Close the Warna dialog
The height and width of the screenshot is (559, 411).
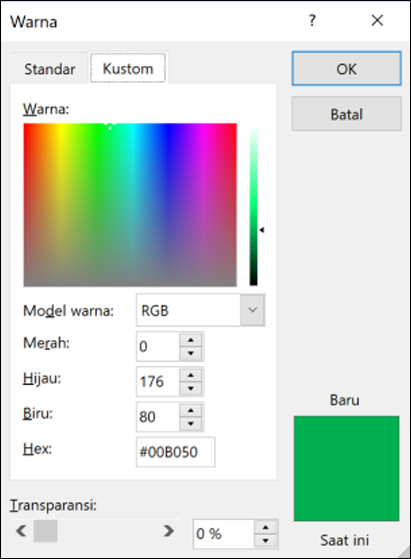(x=377, y=20)
